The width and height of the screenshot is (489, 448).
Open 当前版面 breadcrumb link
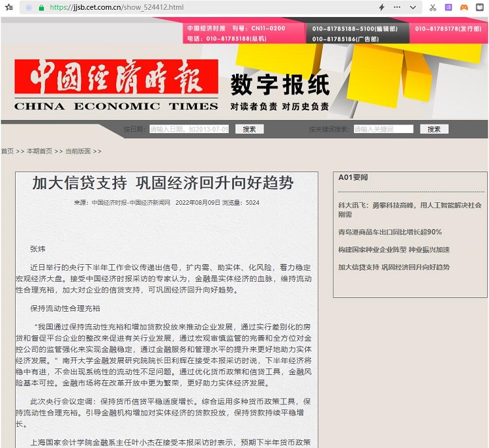[78, 151]
